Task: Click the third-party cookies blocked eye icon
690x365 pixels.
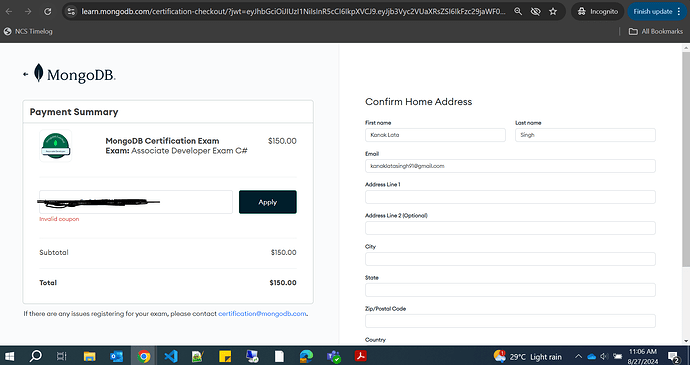Action: coord(536,12)
